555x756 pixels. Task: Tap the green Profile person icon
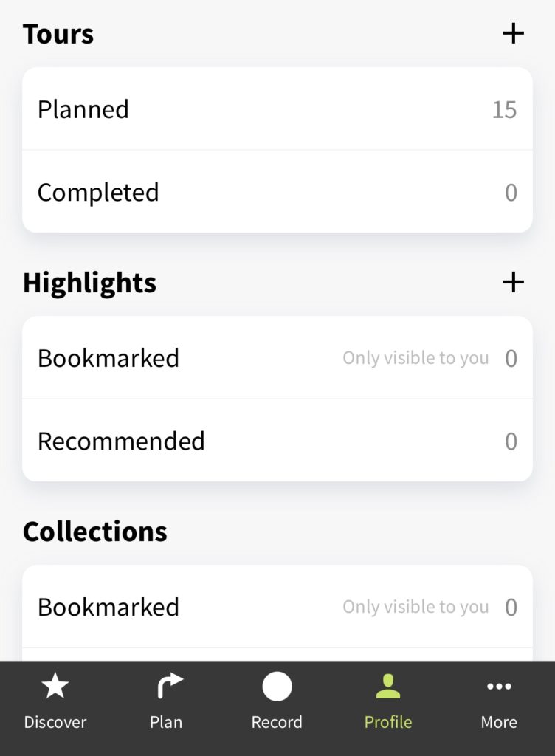387,686
